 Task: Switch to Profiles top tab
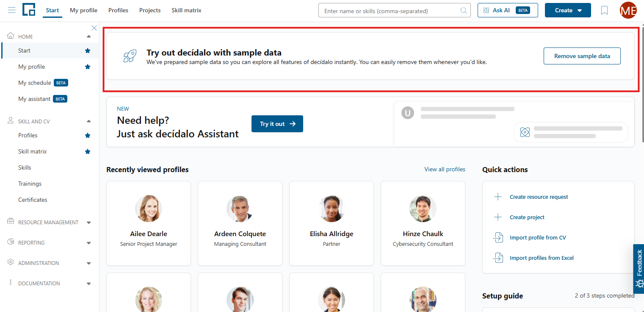[x=118, y=10]
